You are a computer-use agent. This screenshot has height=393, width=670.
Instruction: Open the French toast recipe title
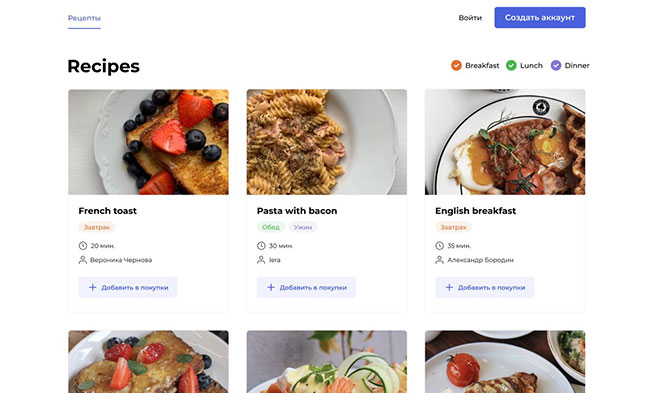(108, 211)
